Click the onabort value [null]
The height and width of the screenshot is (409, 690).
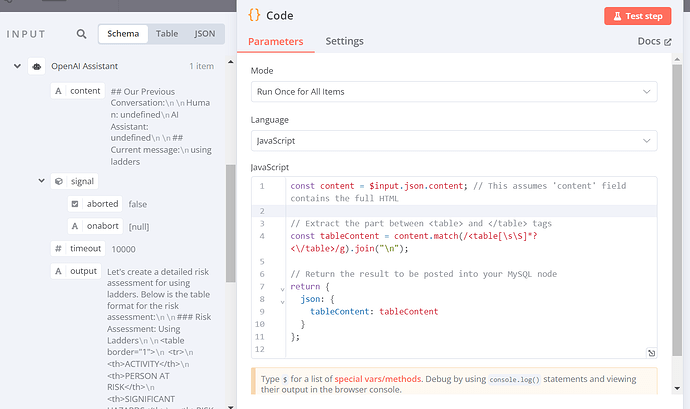pyautogui.click(x=139, y=227)
